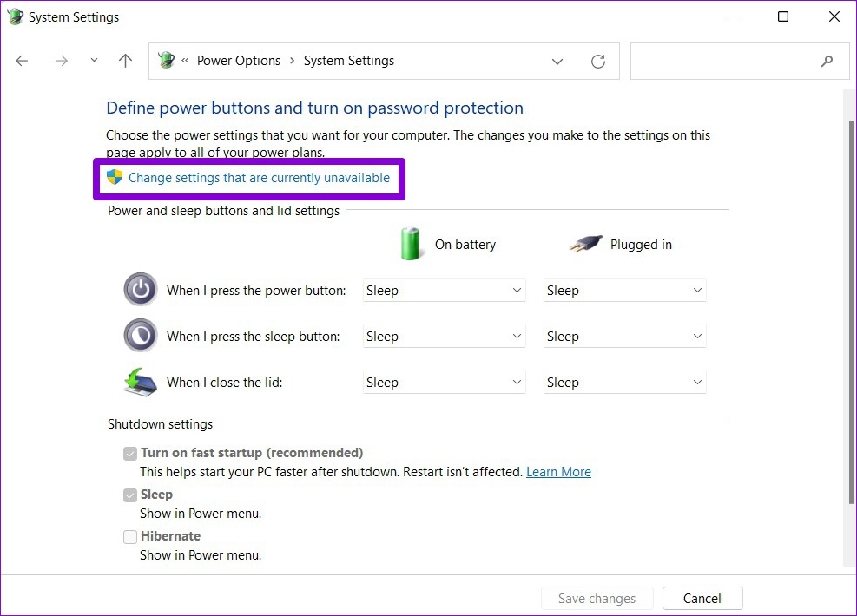This screenshot has height=616, width=857.
Task: Toggle the Sleep power menu checkbox
Action: click(x=130, y=495)
